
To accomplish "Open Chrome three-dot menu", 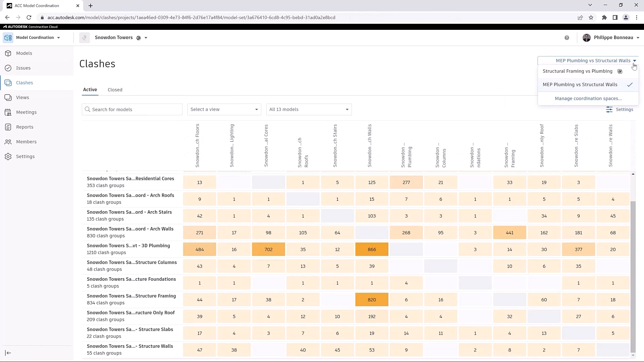I will click(x=637, y=17).
